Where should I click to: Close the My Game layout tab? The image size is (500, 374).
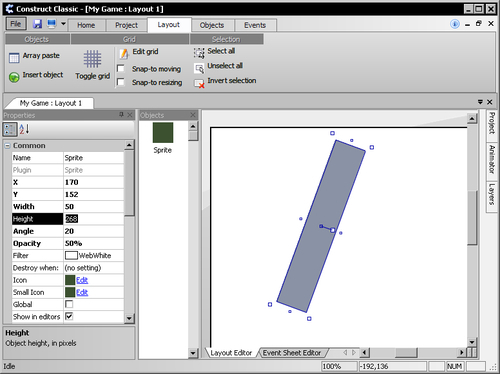pyautogui.click(x=490, y=102)
